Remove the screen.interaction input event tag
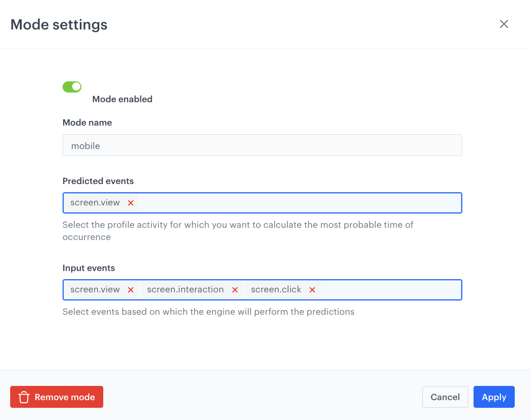This screenshot has height=420, width=531. point(234,289)
